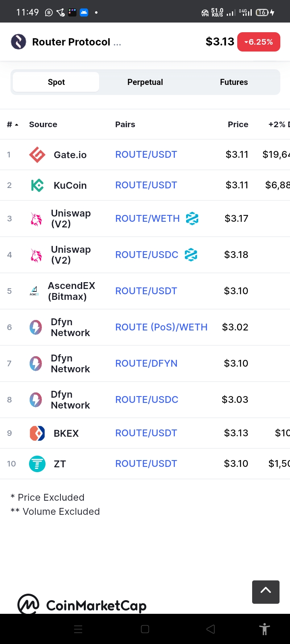Screen dimensions: 290x644
Task: Tap the Router Protocol coin logo
Action: tap(19, 42)
